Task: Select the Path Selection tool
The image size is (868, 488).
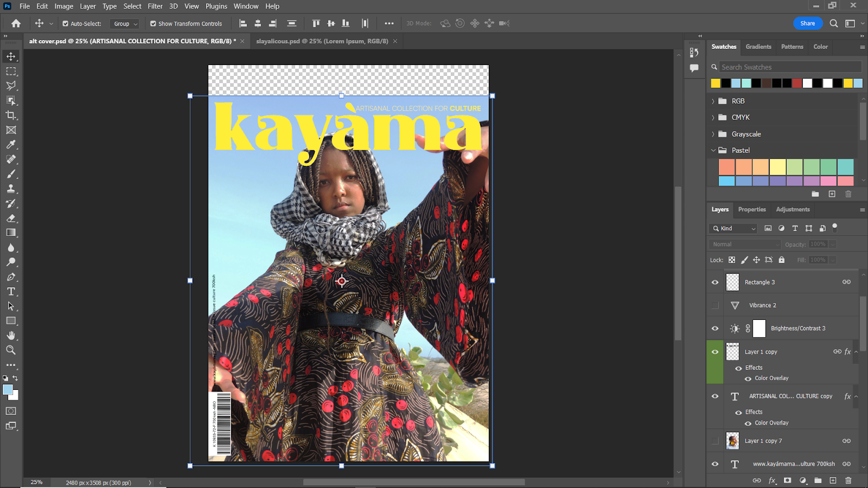Action: pyautogui.click(x=11, y=306)
